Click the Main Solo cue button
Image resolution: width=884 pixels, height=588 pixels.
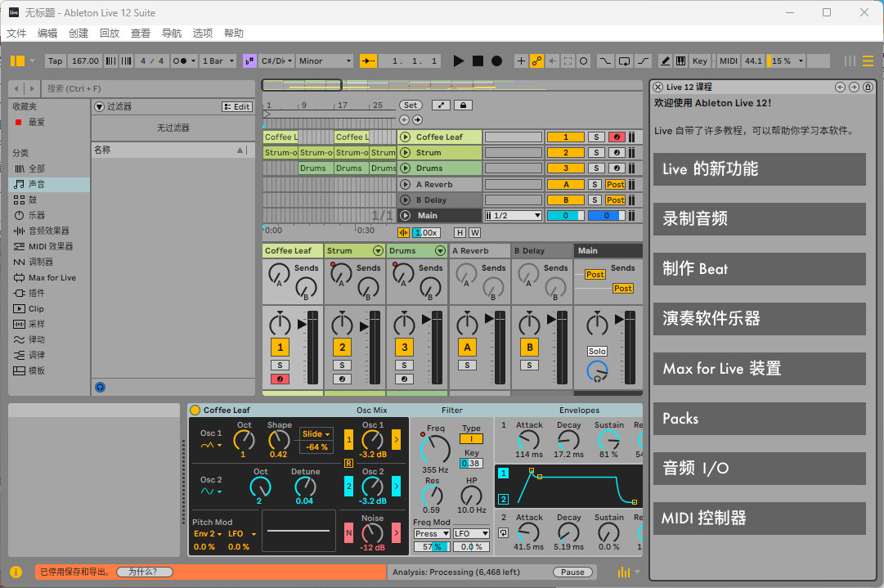click(x=597, y=351)
